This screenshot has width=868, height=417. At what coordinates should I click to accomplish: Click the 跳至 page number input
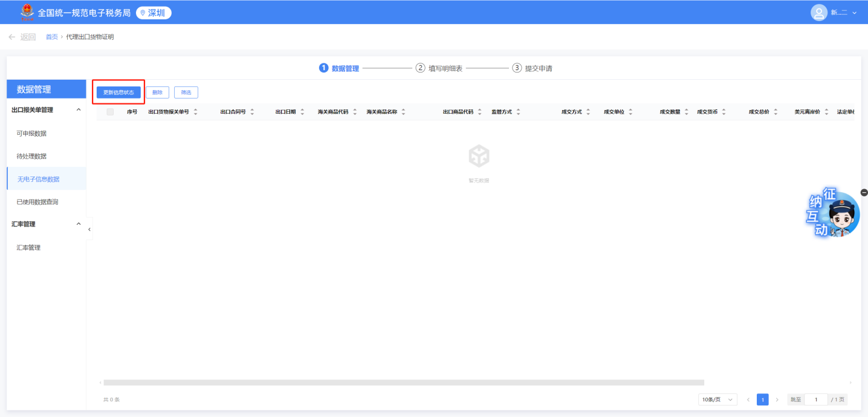[x=816, y=399]
